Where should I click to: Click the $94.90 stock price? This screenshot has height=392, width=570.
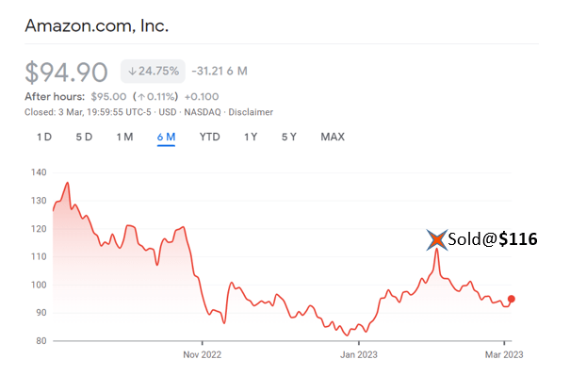coord(67,72)
